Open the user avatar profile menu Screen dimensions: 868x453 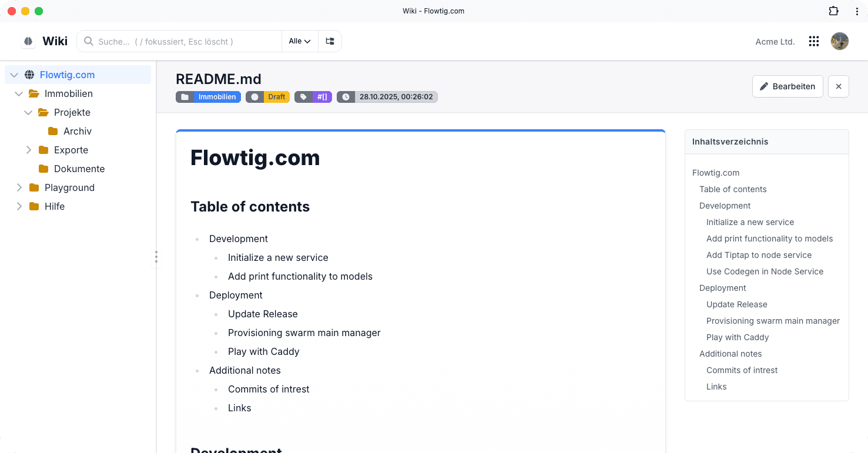840,41
